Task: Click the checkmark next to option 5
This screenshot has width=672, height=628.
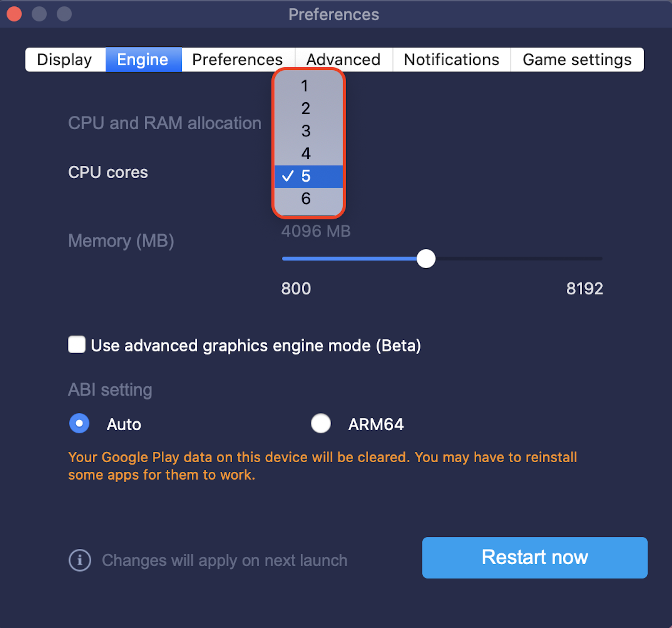Action: coord(288,176)
